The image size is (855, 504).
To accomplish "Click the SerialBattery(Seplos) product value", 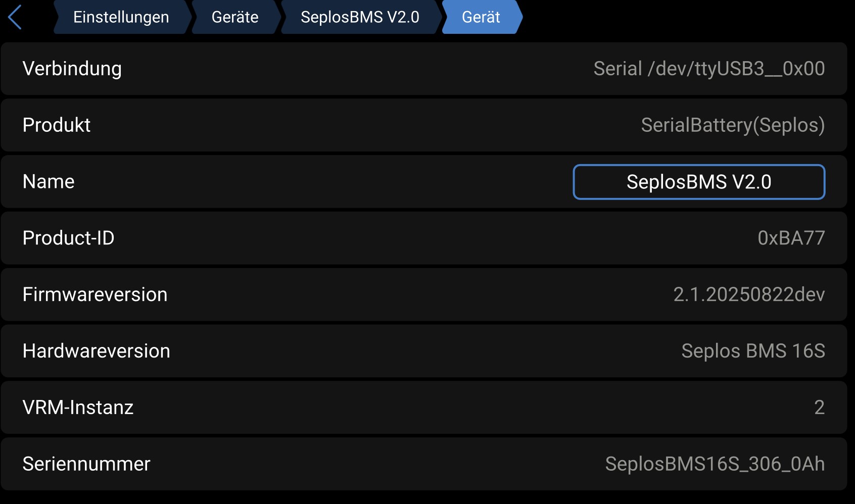I will [733, 125].
